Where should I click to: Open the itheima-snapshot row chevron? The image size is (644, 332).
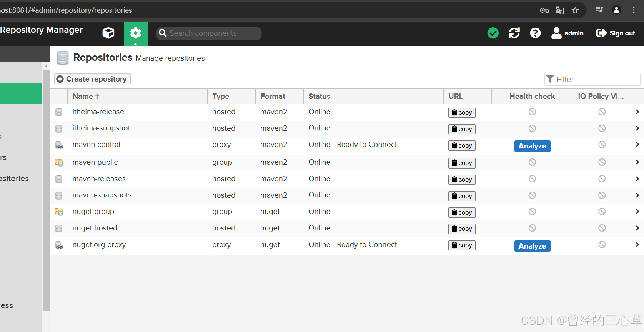637,128
